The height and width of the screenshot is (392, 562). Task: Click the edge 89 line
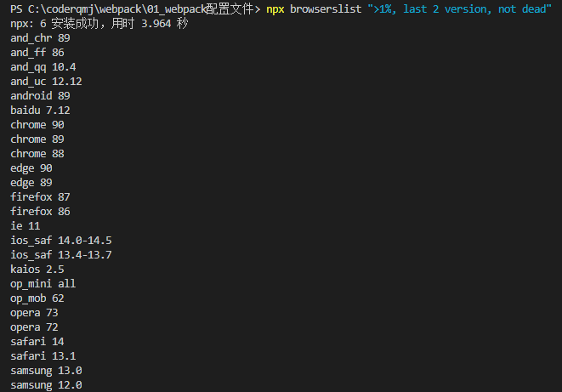[31, 182]
